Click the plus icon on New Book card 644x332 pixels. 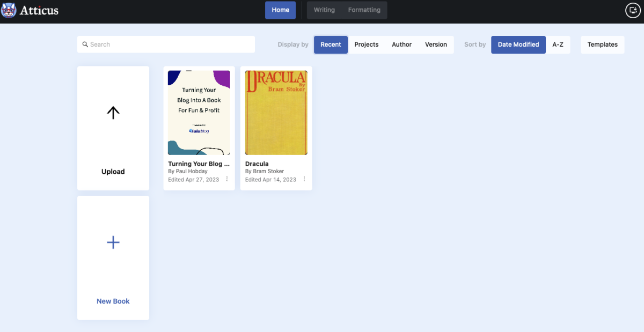point(113,242)
